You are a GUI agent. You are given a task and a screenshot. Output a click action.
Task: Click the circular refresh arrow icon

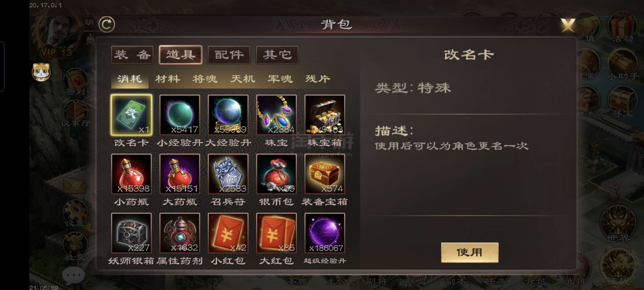coord(107,24)
